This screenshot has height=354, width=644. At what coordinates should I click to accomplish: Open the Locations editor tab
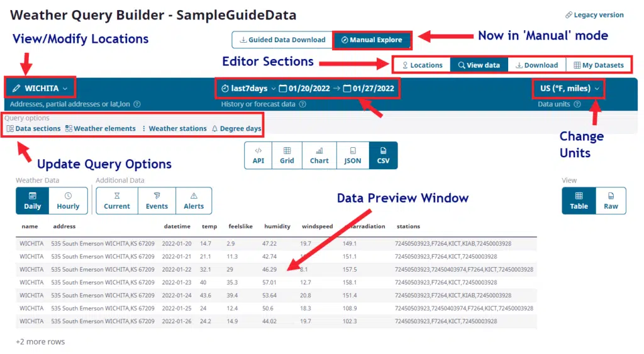coord(422,65)
